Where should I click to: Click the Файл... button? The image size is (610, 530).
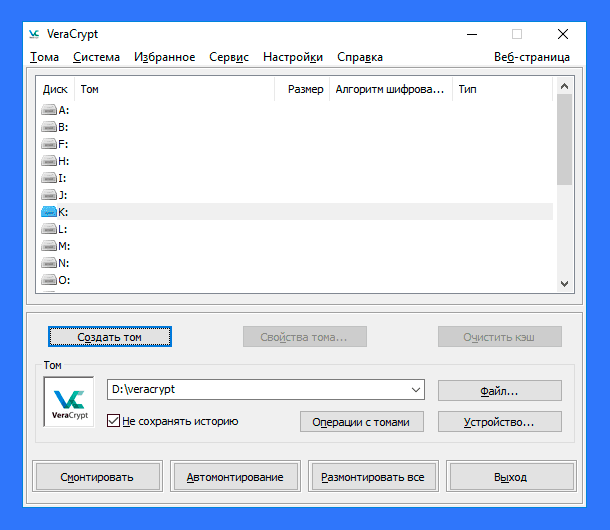[x=500, y=391]
